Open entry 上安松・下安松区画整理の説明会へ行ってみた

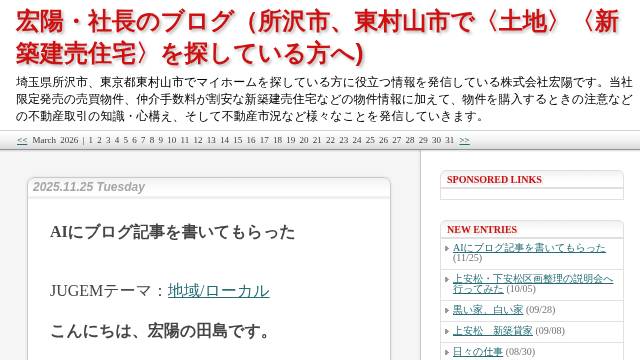click(x=533, y=284)
